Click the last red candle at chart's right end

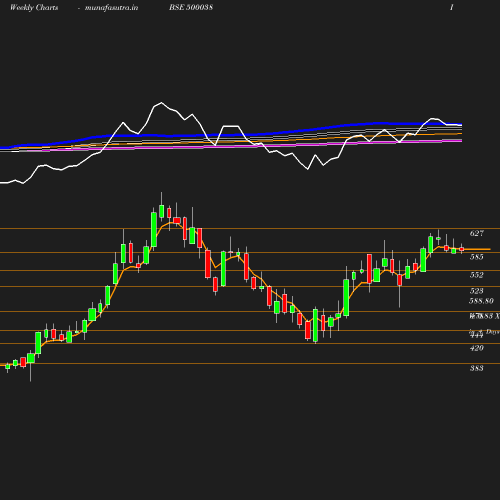[x=461, y=249]
